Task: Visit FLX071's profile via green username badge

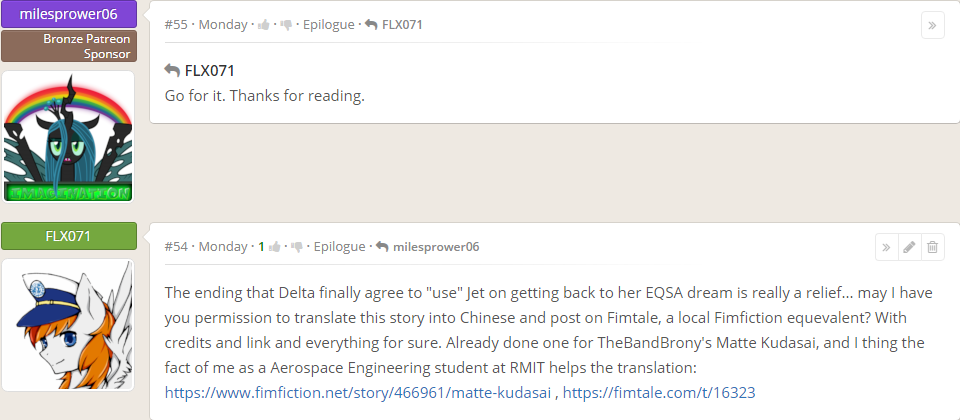Action: coord(69,236)
